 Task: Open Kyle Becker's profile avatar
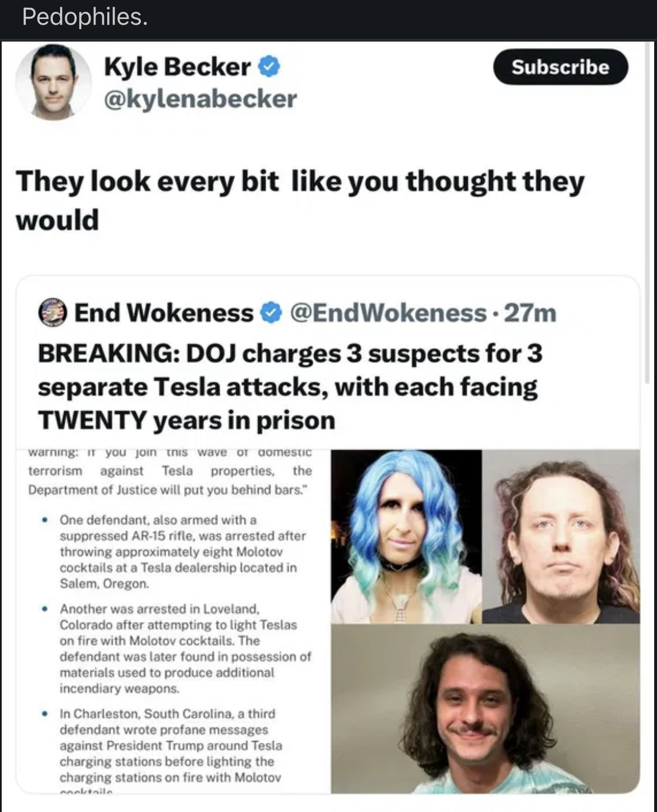click(53, 82)
